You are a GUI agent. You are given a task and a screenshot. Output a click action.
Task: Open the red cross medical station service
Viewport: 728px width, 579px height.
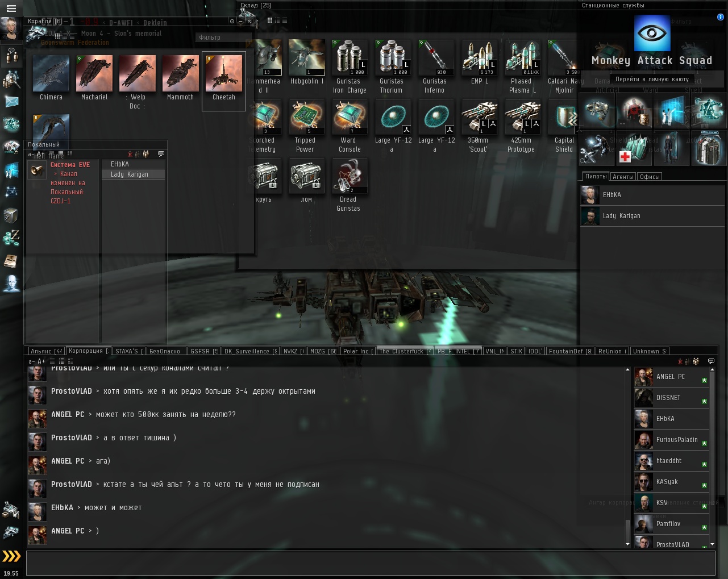(634, 148)
